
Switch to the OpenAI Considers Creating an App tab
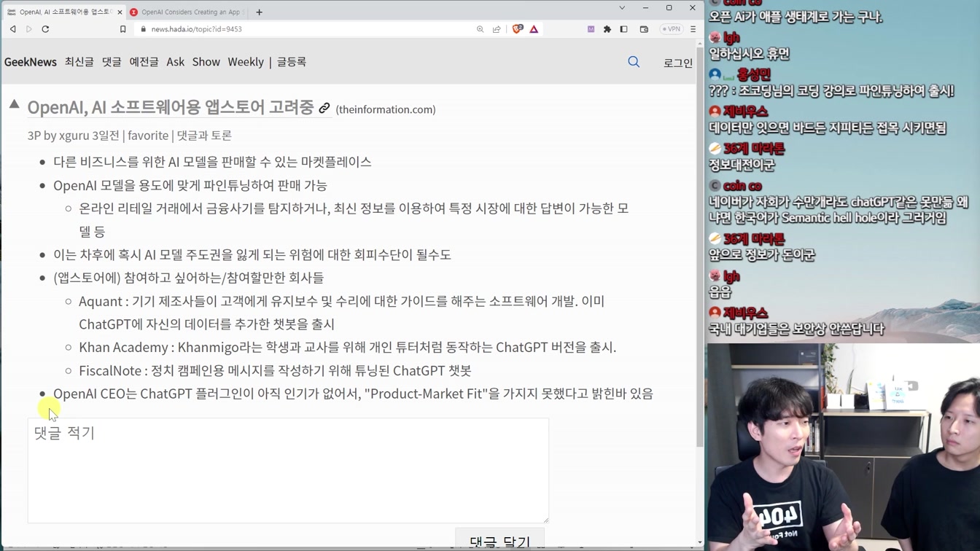click(189, 12)
